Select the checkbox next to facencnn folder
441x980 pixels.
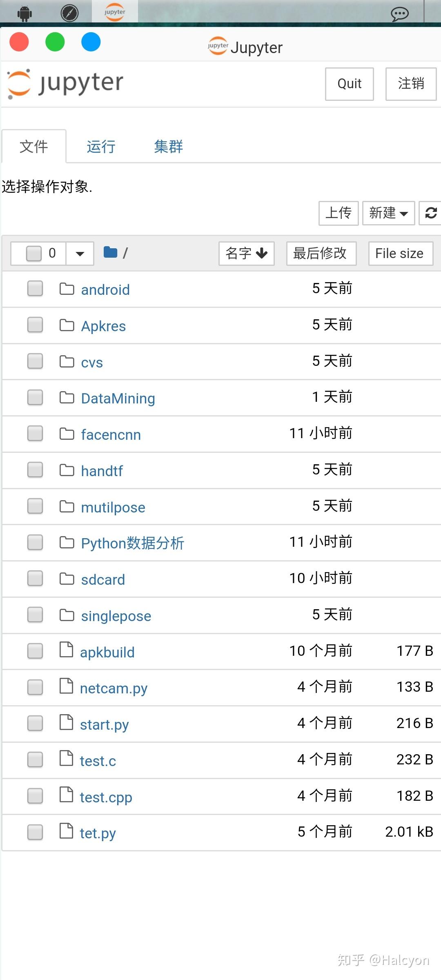(35, 434)
